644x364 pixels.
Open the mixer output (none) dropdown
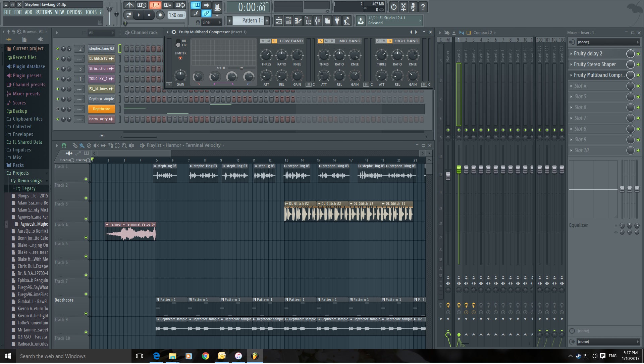[607, 342]
